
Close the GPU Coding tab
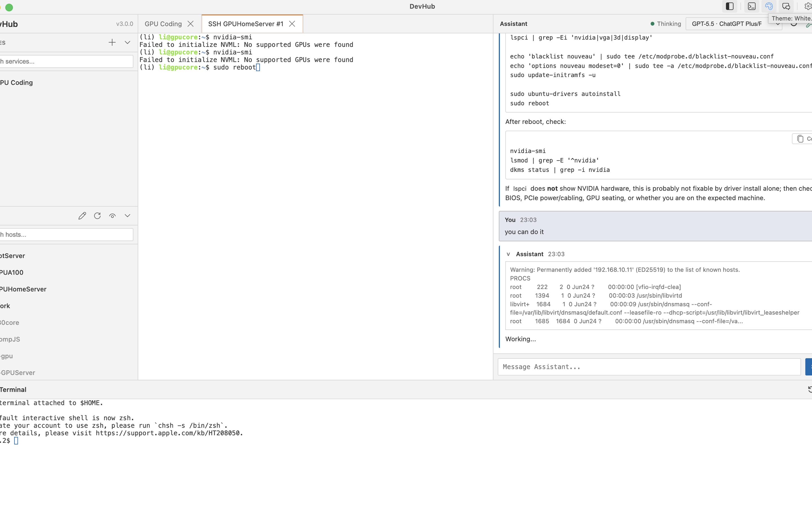191,24
